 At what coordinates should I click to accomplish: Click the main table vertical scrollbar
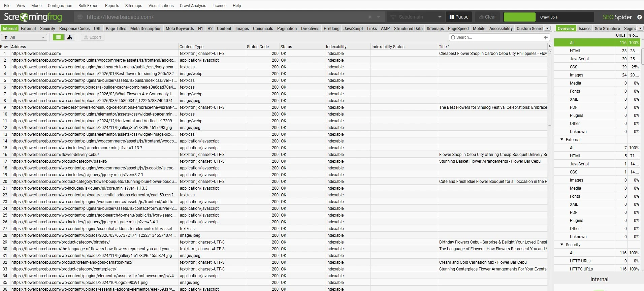point(549,89)
